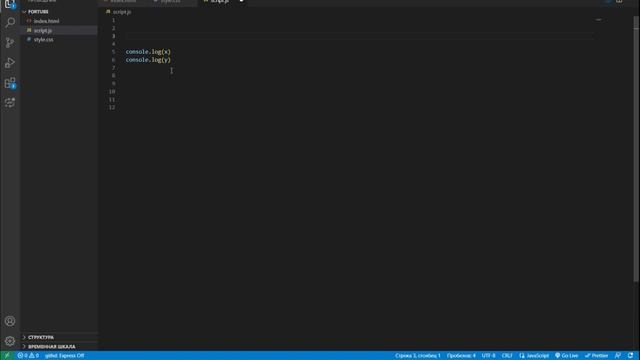Click line number 1 in the gutter
This screenshot has width=640, height=360.
click(x=113, y=20)
